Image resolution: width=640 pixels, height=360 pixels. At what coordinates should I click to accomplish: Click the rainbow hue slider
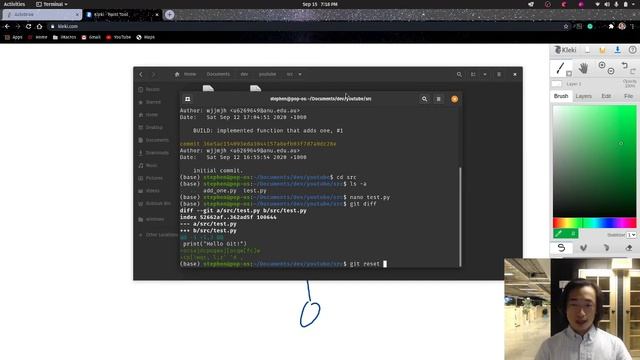(x=594, y=222)
